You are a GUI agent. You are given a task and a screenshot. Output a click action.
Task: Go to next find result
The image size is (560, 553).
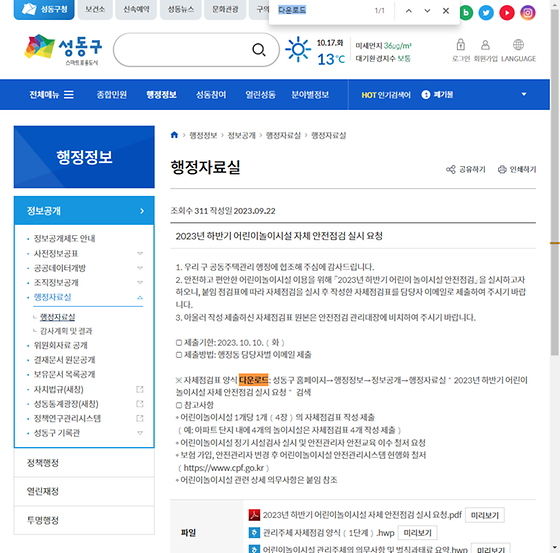427,11
